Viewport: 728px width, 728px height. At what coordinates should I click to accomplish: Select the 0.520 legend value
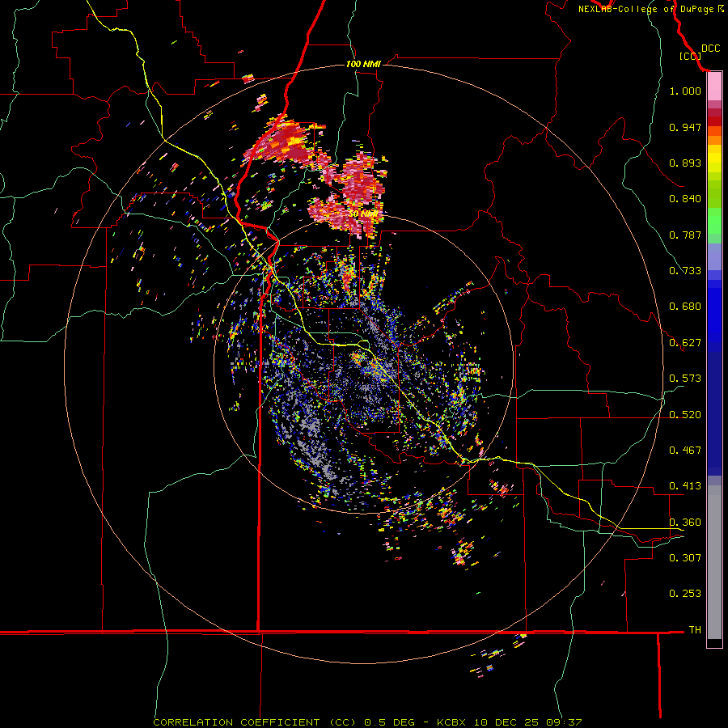click(685, 415)
